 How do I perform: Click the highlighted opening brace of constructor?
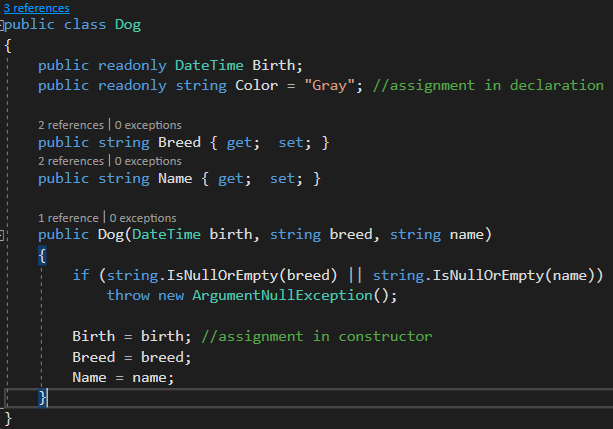42,256
